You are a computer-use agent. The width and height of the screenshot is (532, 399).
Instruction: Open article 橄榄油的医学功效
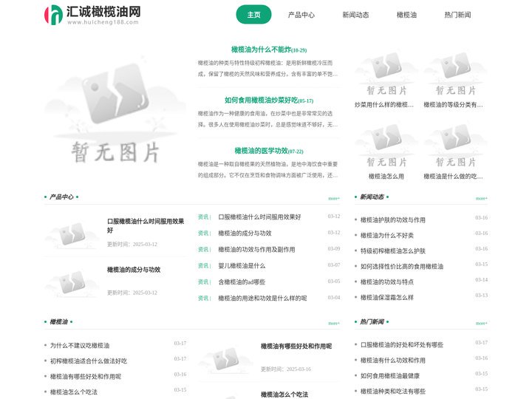click(x=269, y=151)
